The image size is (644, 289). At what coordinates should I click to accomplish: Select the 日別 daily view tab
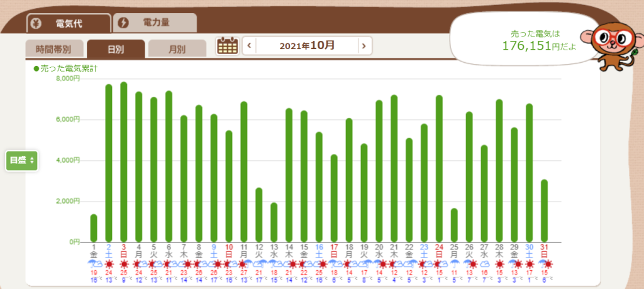pos(116,48)
